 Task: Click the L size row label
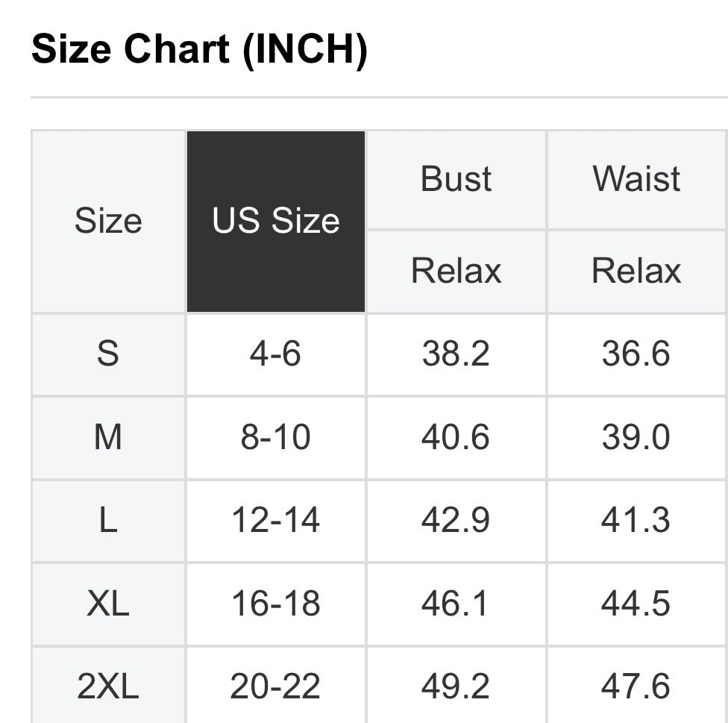108,520
